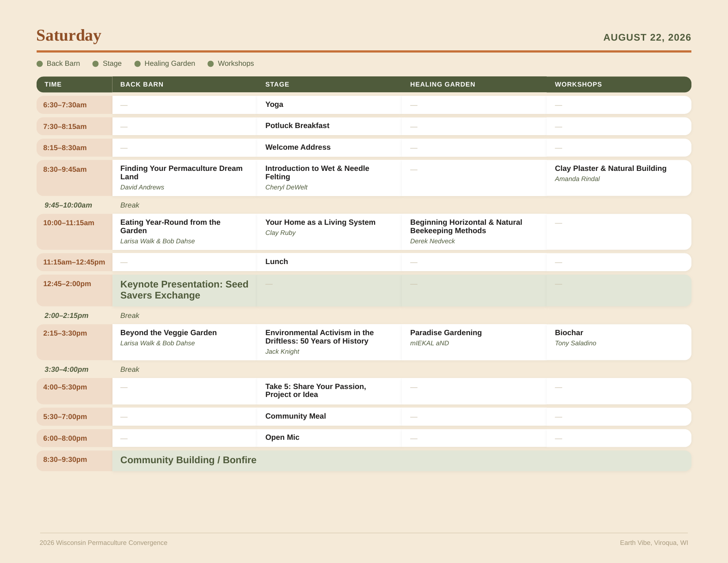Click presenter name Amanda Rindal

tap(577, 179)
